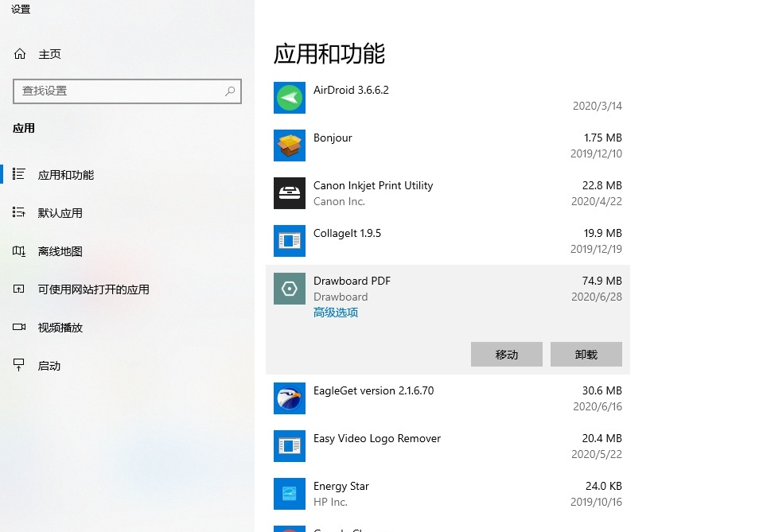Image resolution: width=767 pixels, height=532 pixels.
Task: Click the 默认应用 sidebar icon
Action: click(x=18, y=212)
